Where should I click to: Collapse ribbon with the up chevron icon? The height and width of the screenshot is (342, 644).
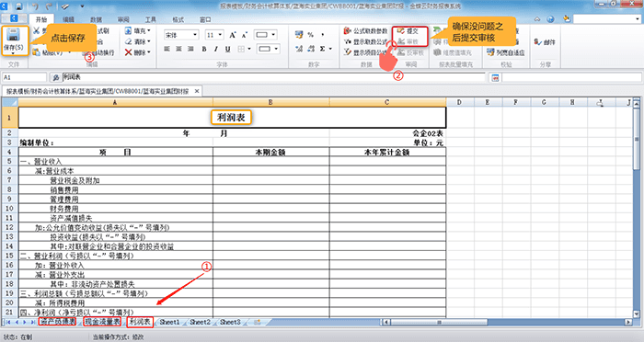pos(537,19)
